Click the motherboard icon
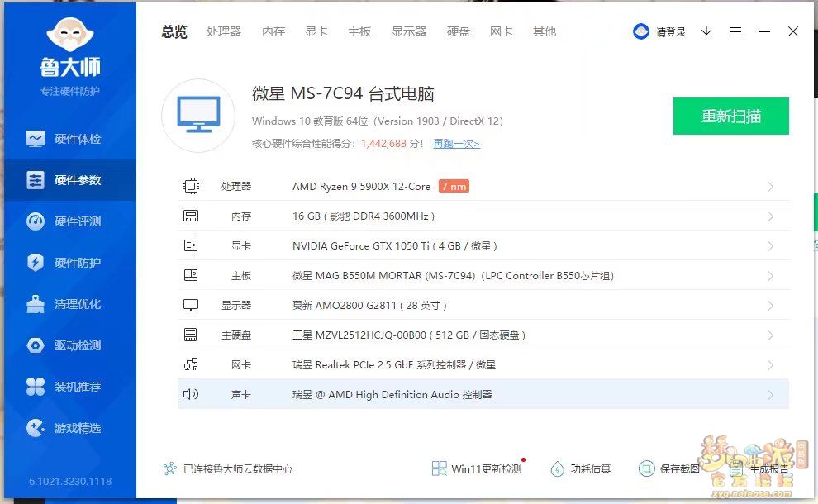Image resolution: width=818 pixels, height=504 pixels. pyautogui.click(x=191, y=275)
